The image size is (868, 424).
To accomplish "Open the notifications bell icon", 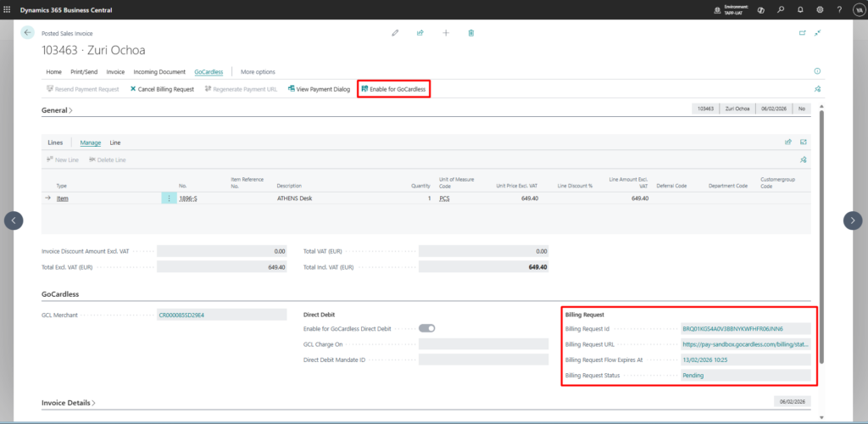I will pyautogui.click(x=798, y=9).
